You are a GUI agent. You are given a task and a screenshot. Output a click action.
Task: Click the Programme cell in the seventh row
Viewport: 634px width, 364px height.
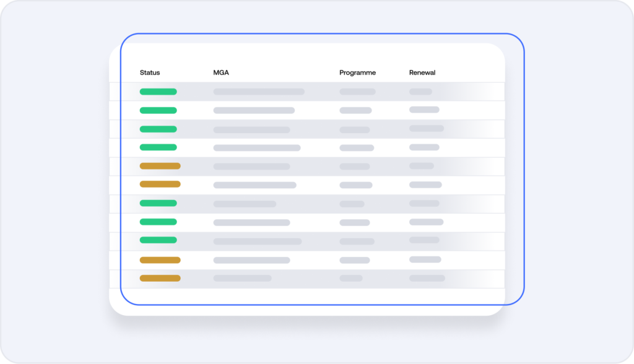(352, 204)
